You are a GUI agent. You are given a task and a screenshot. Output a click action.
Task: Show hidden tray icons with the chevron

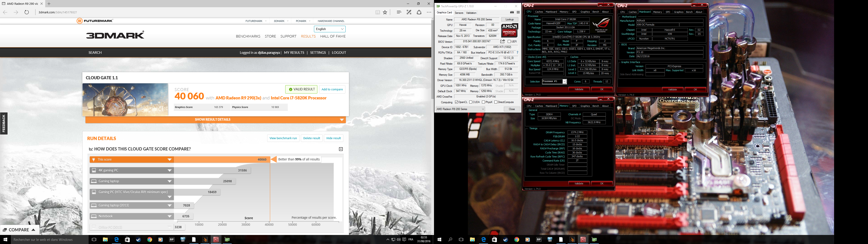coord(388,240)
